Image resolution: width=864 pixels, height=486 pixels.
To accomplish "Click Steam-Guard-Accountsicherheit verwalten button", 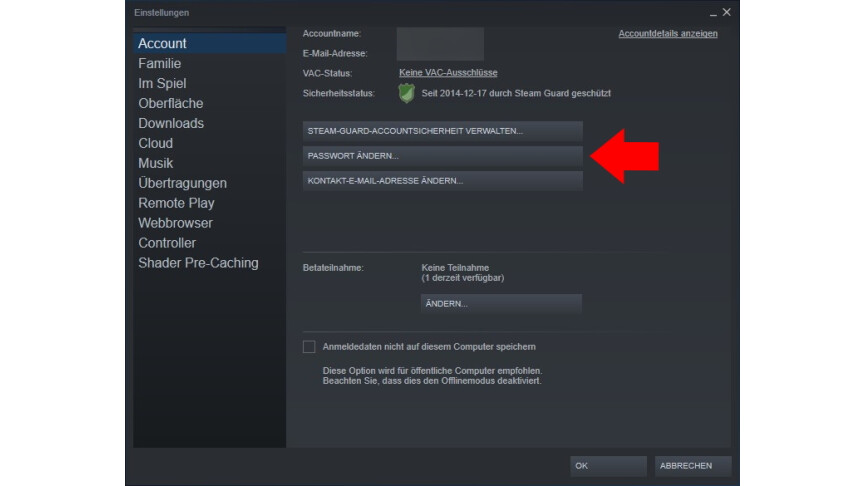I will [x=442, y=131].
